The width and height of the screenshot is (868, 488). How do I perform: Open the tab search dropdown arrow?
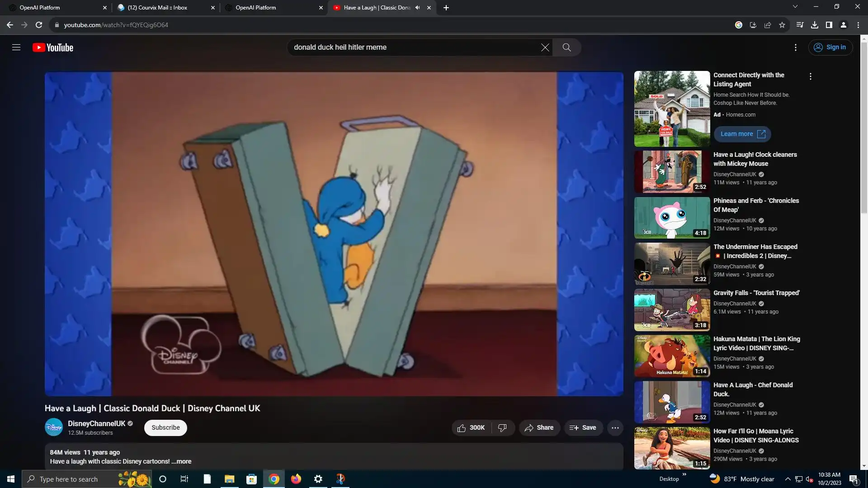795,7
